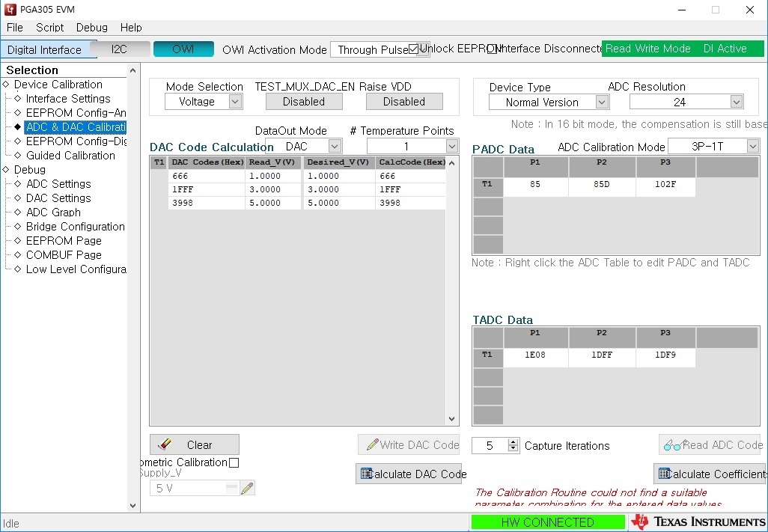Toggle Raise VDD Disabled button
768x532 pixels.
point(404,101)
